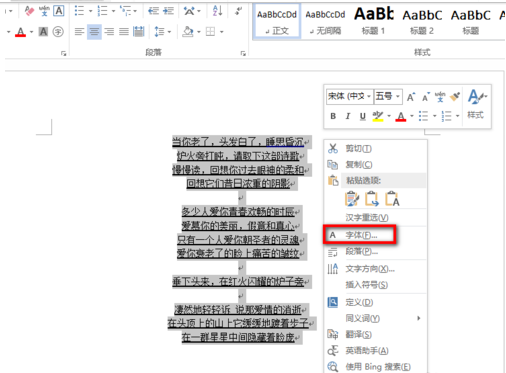The height and width of the screenshot is (373, 506).
Task: Open the font dialog launcher in the ribbon
Action: [64, 53]
